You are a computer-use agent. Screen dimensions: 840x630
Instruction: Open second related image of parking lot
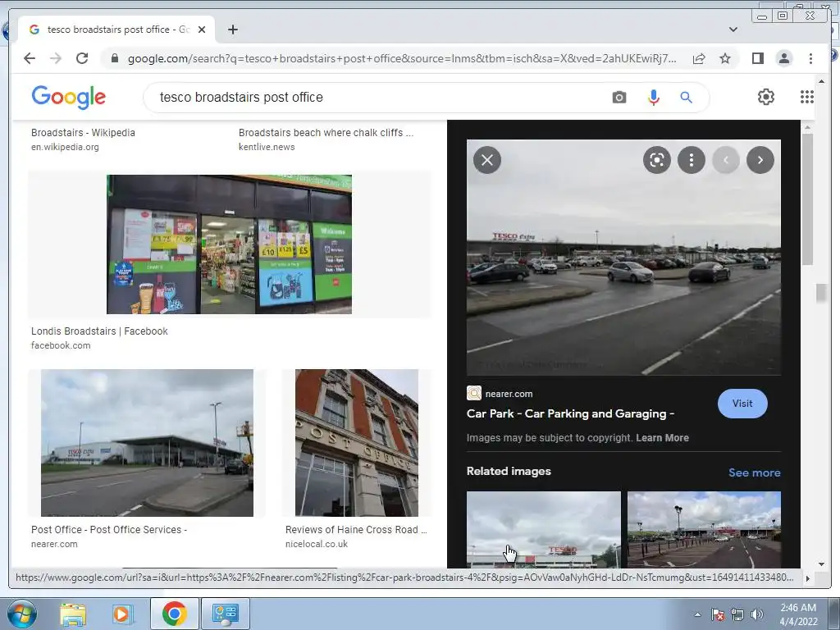[x=704, y=529]
